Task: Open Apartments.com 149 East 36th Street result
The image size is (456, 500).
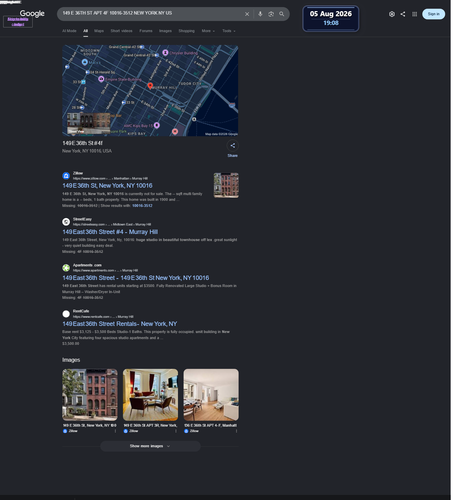Action: pyautogui.click(x=136, y=278)
